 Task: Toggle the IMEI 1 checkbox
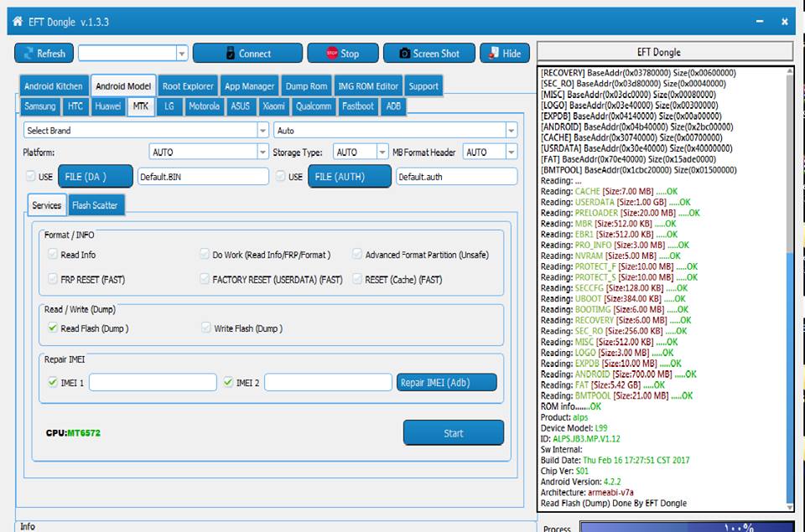pos(52,382)
